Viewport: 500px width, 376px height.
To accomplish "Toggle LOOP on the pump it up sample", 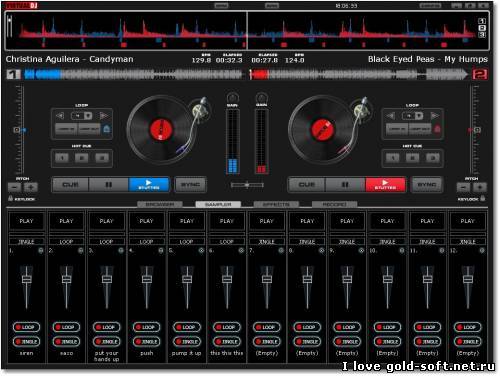I will pos(187,327).
